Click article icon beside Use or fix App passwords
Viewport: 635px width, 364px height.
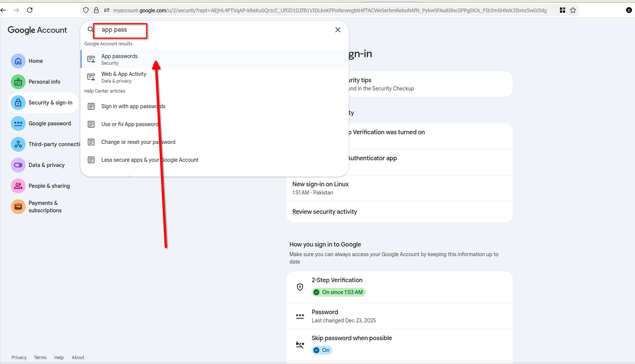pos(91,124)
